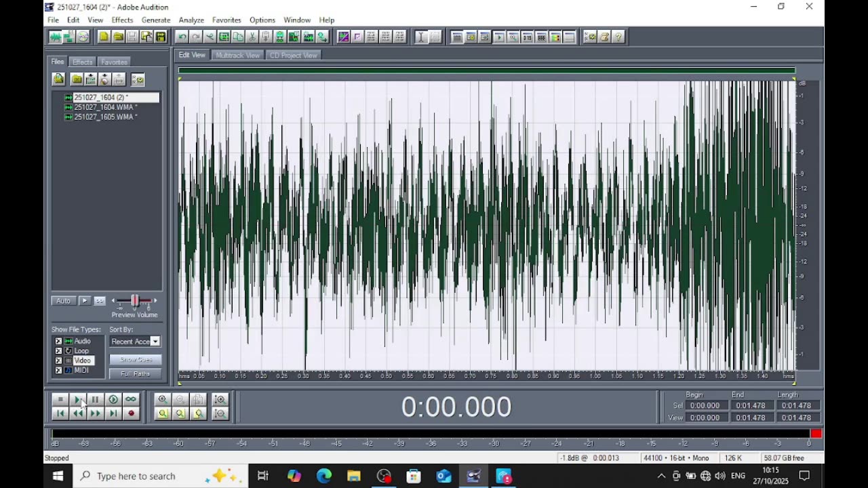Click the Rewind transport button
The image size is (868, 488).
[x=78, y=413]
